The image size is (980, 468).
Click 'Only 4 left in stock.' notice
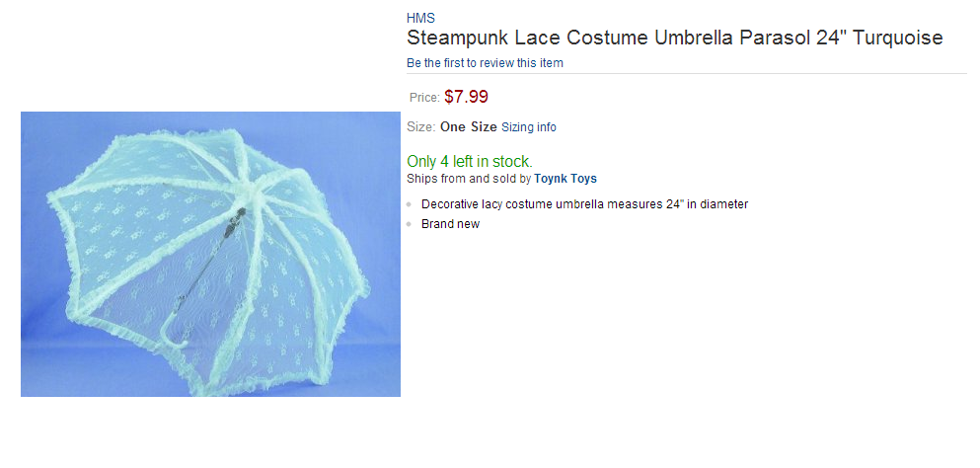pos(470,161)
